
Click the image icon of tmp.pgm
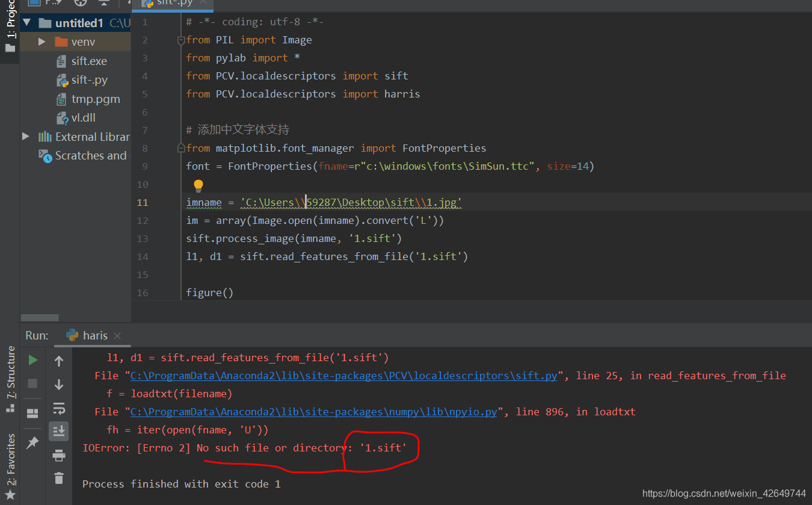(61, 99)
